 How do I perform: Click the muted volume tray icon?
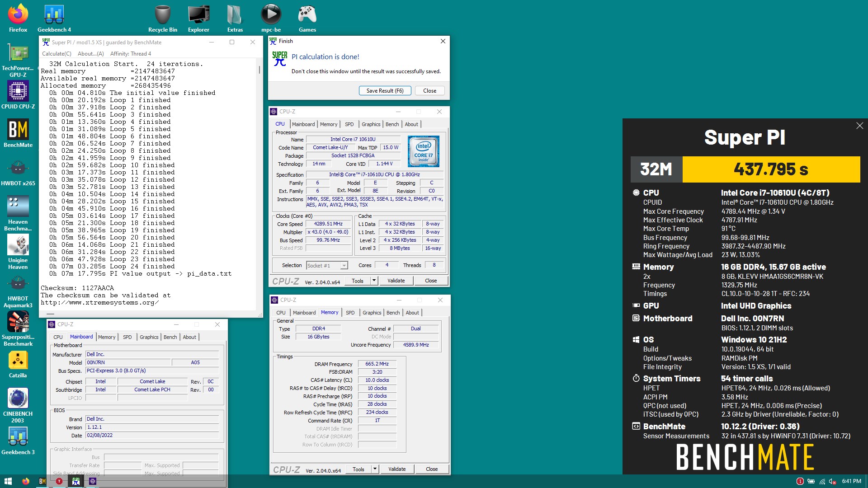[x=833, y=481]
